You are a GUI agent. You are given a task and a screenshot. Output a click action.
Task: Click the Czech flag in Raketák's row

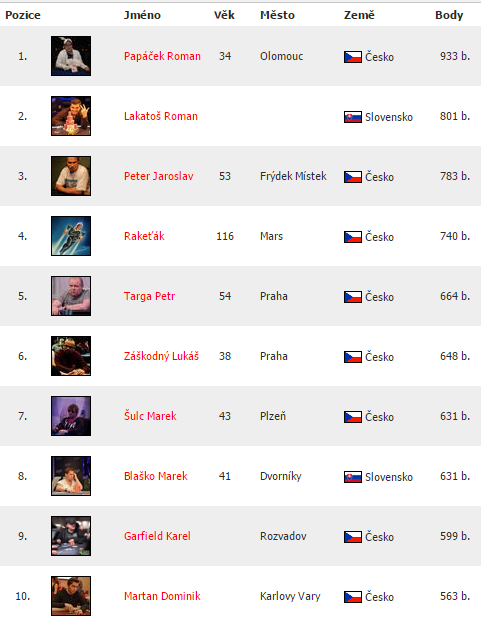click(353, 237)
